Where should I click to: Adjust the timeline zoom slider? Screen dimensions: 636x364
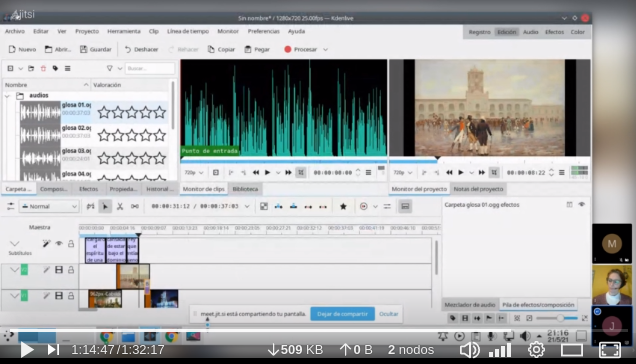[556, 319]
